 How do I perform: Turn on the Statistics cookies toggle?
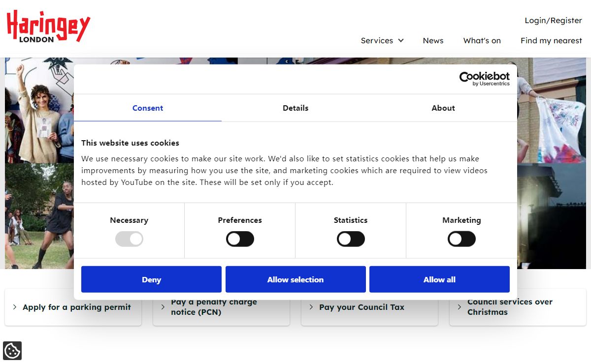[351, 240]
